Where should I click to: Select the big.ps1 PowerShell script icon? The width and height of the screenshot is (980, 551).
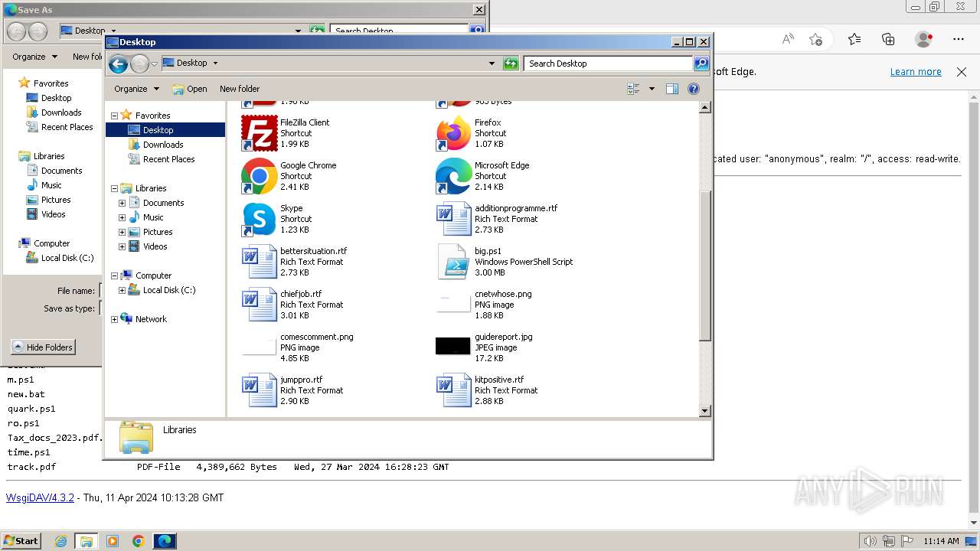pos(453,262)
